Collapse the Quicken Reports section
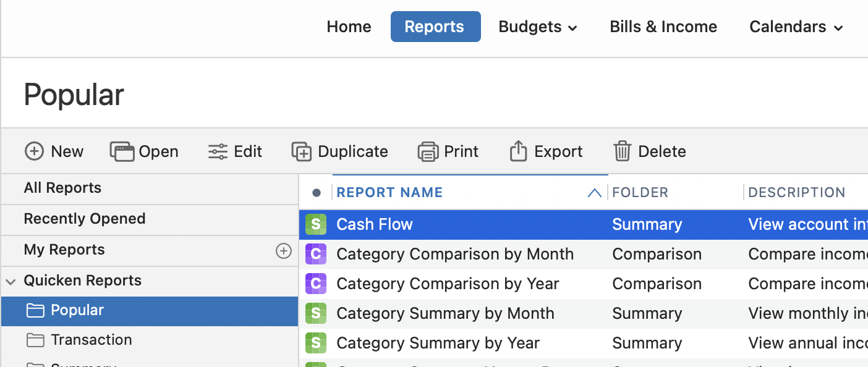This screenshot has width=868, height=367. click(11, 281)
